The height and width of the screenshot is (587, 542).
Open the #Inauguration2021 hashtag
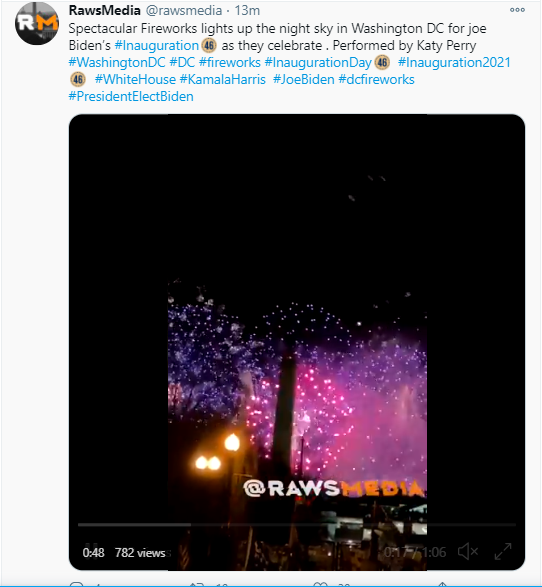pyautogui.click(x=454, y=62)
